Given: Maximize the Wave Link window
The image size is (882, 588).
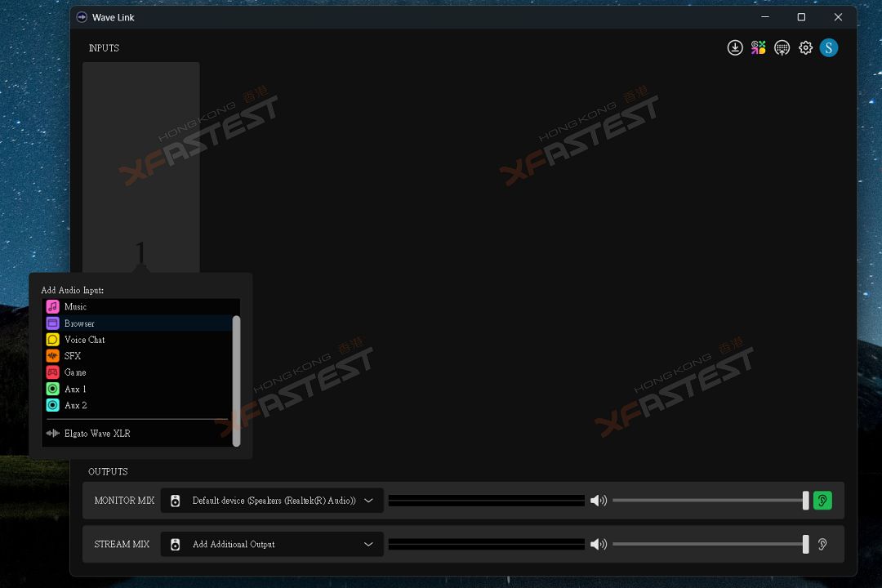Looking at the screenshot, I should [802, 17].
